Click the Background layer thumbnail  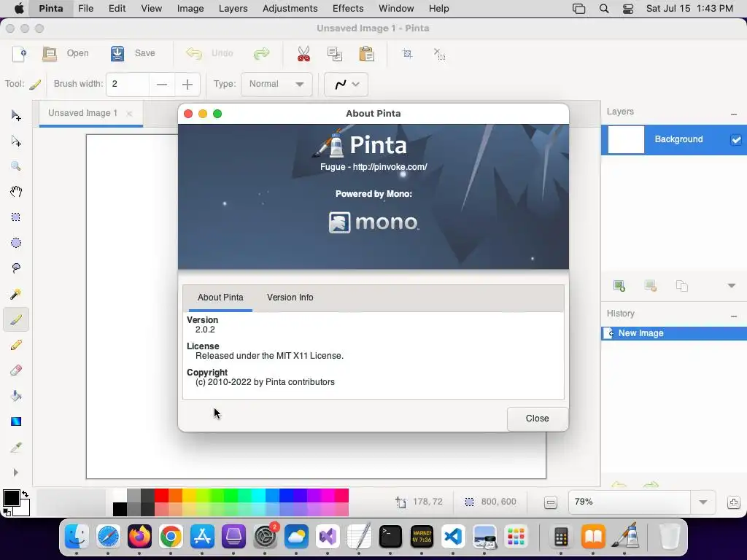pos(626,140)
